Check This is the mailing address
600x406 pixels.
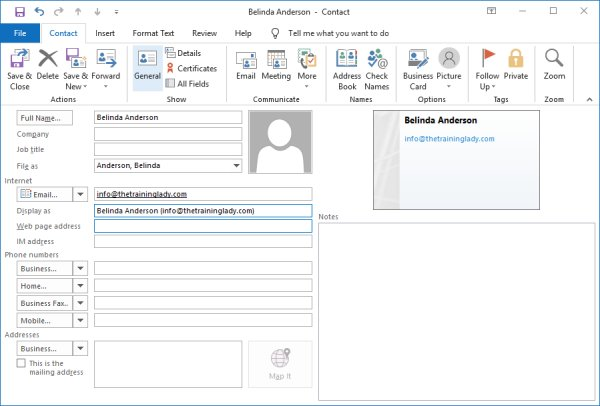(x=21, y=363)
